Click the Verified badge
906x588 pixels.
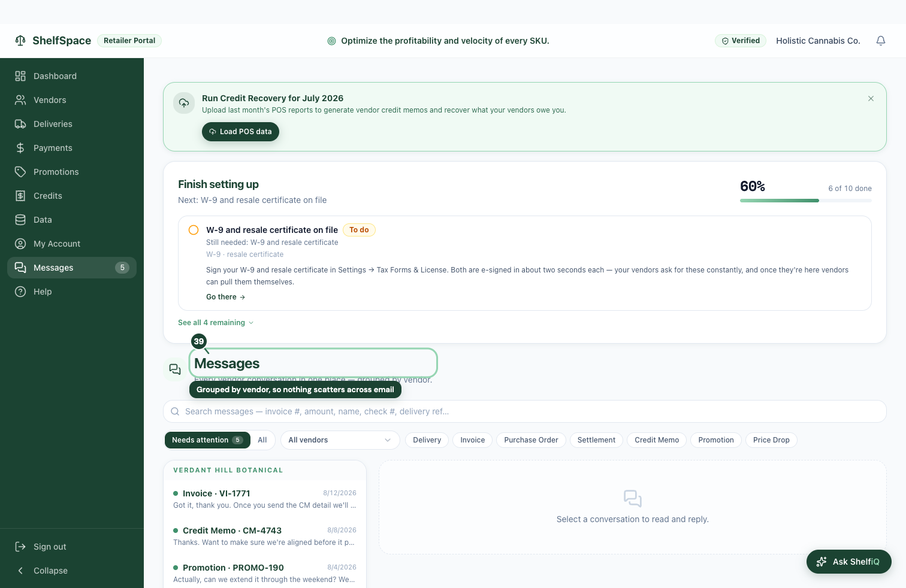(x=741, y=41)
